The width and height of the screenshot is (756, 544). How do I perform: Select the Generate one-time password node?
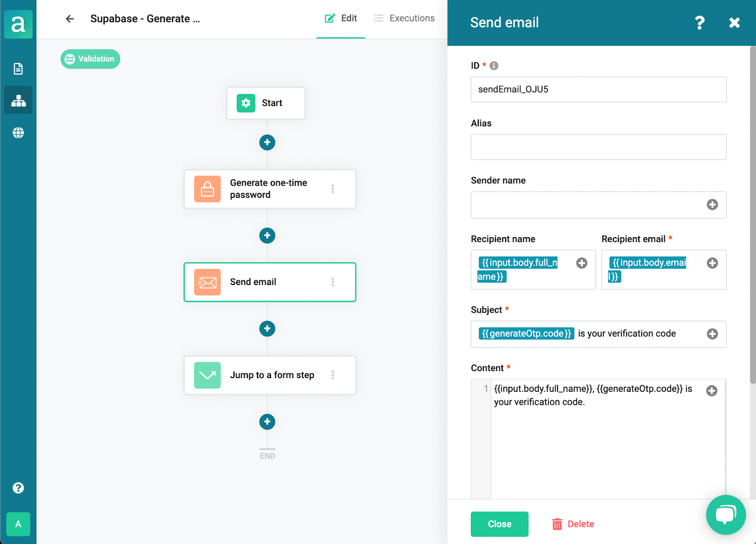(x=269, y=189)
